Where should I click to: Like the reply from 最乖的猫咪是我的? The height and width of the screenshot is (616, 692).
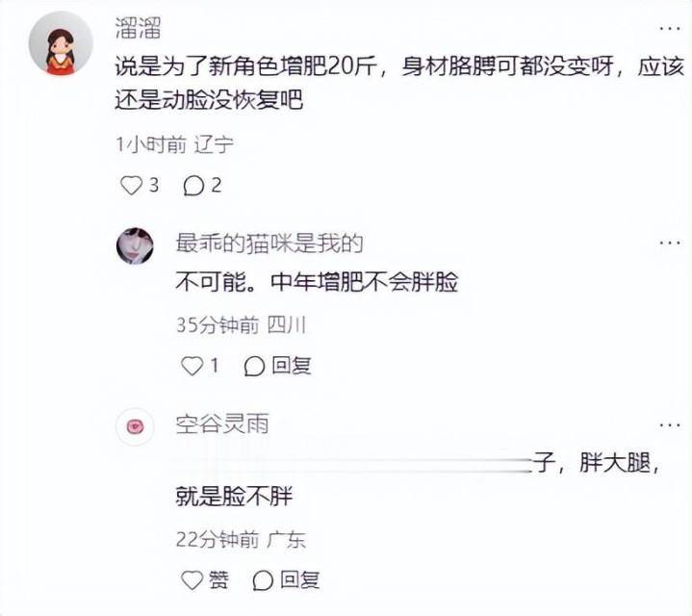(192, 366)
